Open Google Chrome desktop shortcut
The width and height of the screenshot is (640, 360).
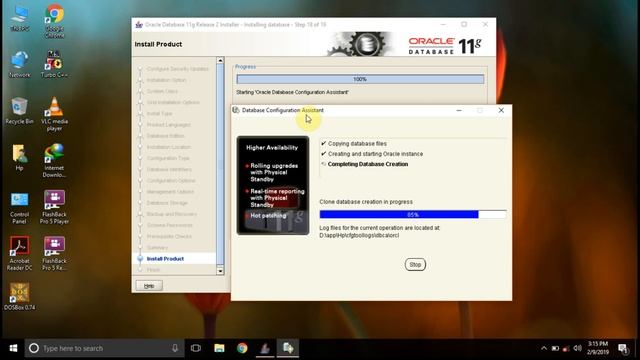[54, 21]
